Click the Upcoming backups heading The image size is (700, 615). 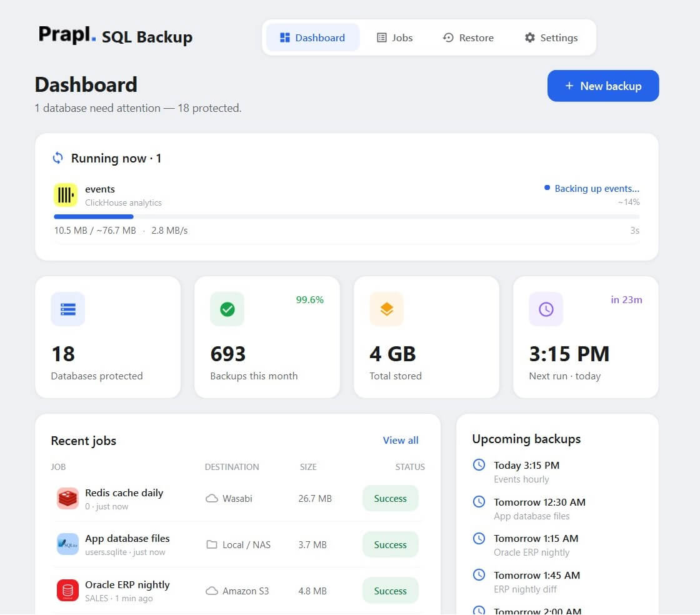pos(526,439)
